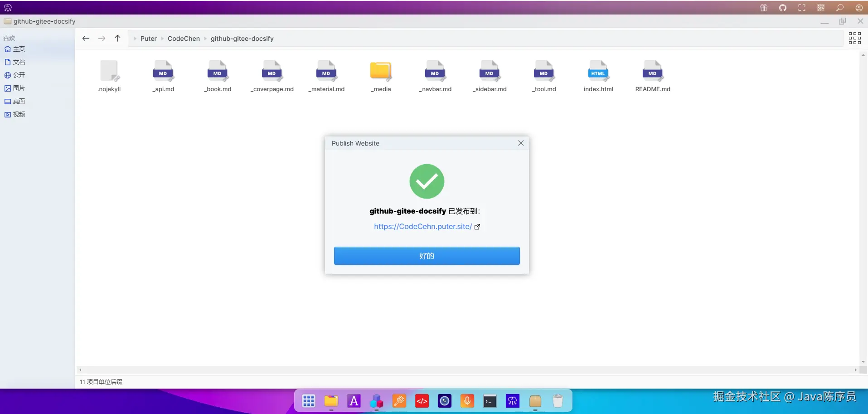Click the Publish Website dialog title

click(x=355, y=143)
